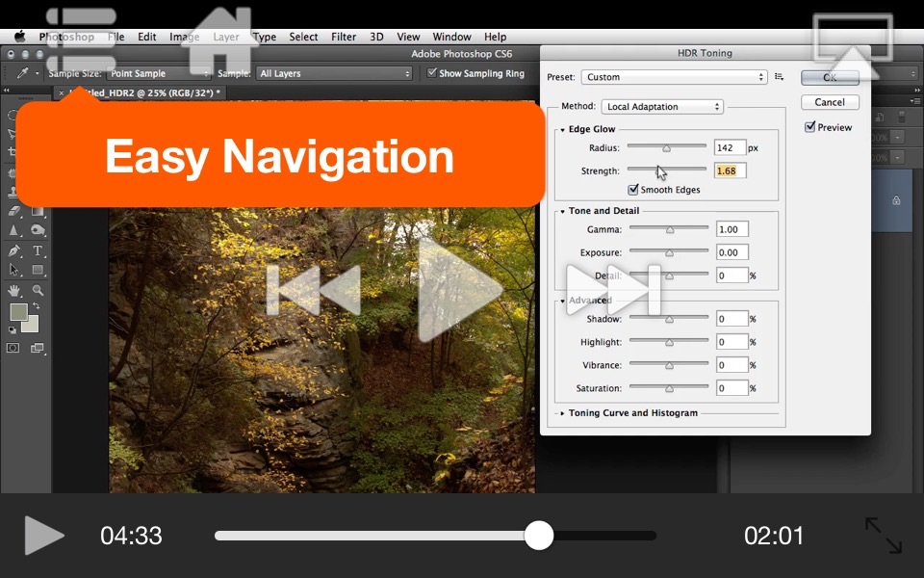Skip to previous video with rewind icon

pos(314,290)
